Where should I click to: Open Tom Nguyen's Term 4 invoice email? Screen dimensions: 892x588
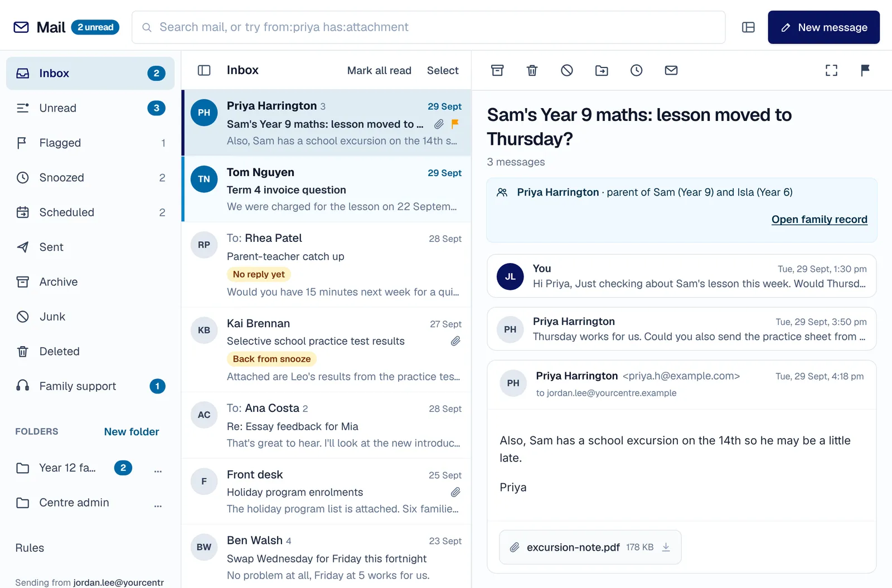click(327, 189)
